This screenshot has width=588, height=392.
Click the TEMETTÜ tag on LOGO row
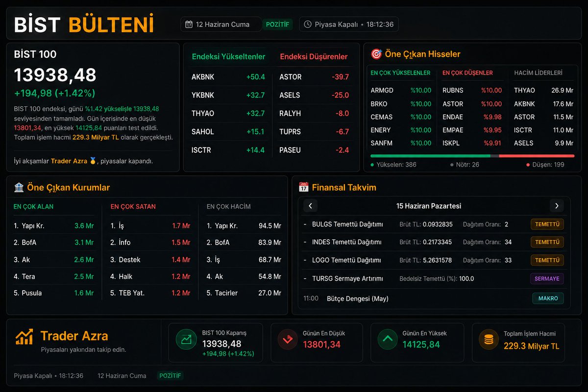(547, 260)
